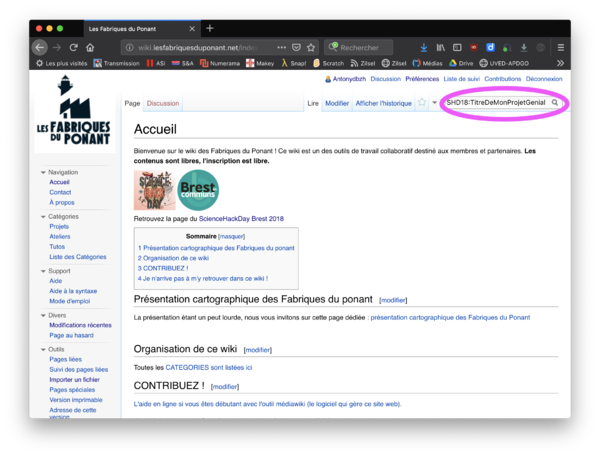This screenshot has width=600, height=457.
Task: Open the Brest communs round logo
Action: pos(198,191)
